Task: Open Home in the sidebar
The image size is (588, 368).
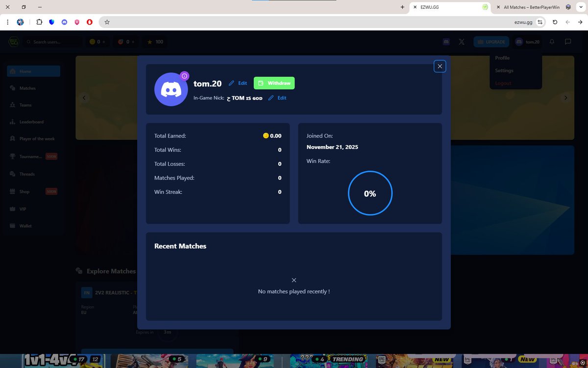Action: point(33,72)
